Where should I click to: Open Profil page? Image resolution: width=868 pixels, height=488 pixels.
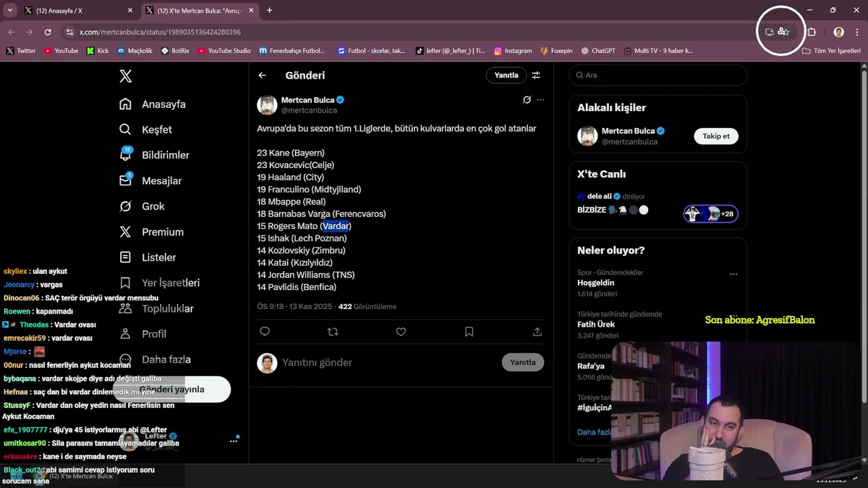coord(142,334)
